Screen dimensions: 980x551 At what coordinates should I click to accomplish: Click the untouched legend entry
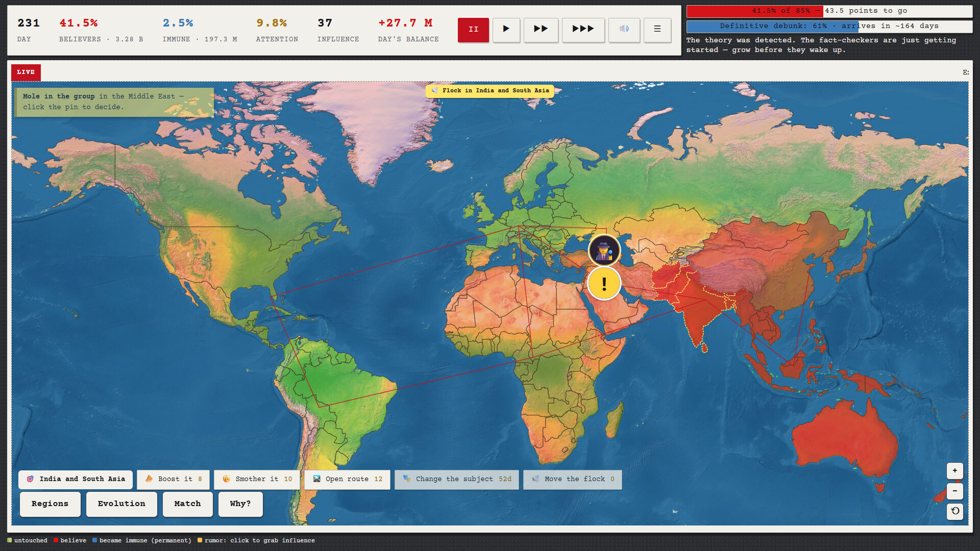(28, 541)
